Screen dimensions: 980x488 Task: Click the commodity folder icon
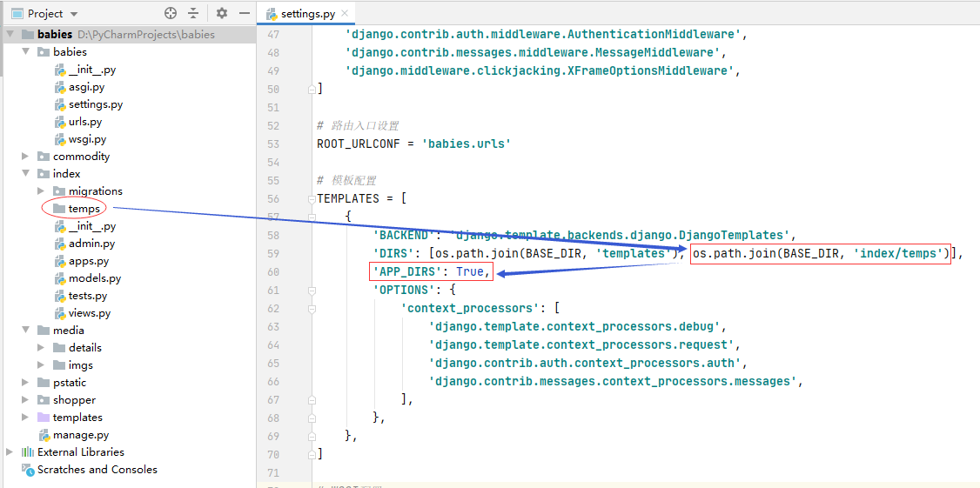coord(44,157)
